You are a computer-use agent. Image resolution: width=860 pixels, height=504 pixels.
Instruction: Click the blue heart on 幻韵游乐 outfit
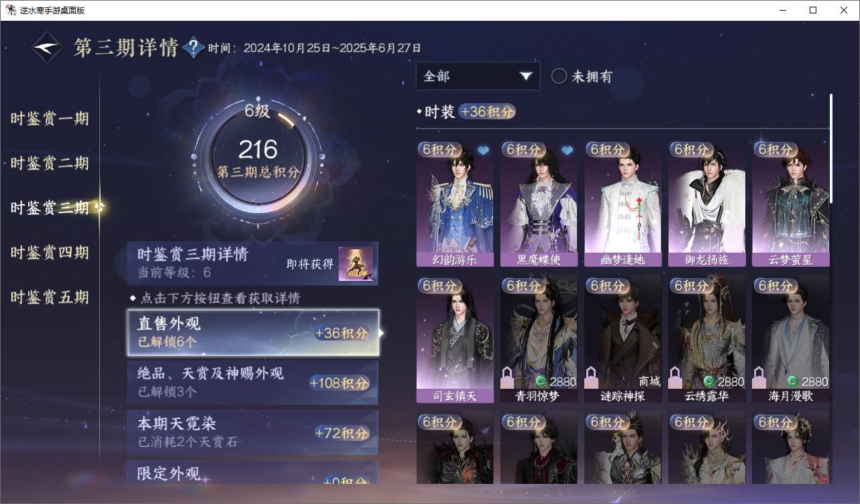tap(483, 150)
